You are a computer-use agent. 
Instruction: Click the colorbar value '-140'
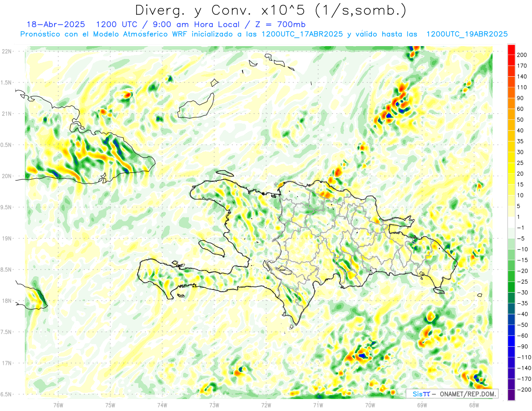click(x=524, y=368)
